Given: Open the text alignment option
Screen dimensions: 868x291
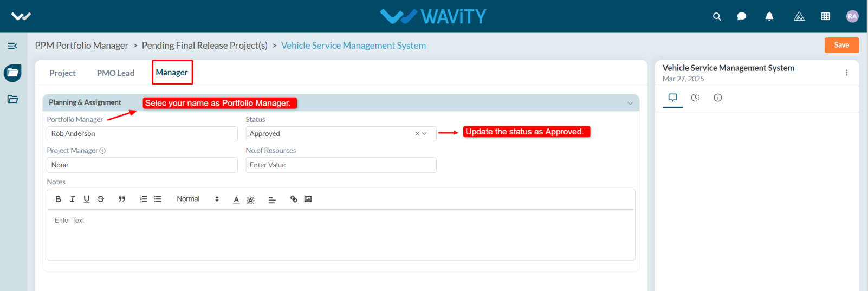Looking at the screenshot, I should 272,199.
